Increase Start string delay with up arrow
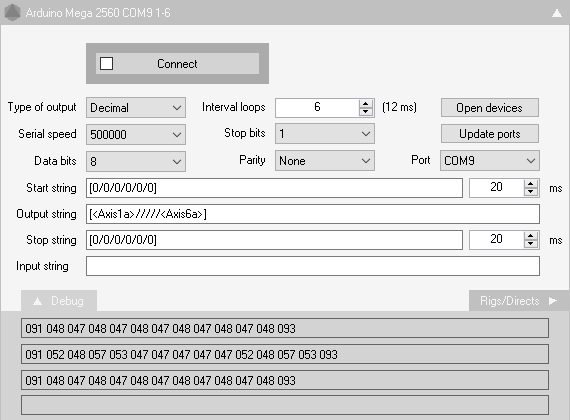The image size is (570, 420). tap(531, 184)
